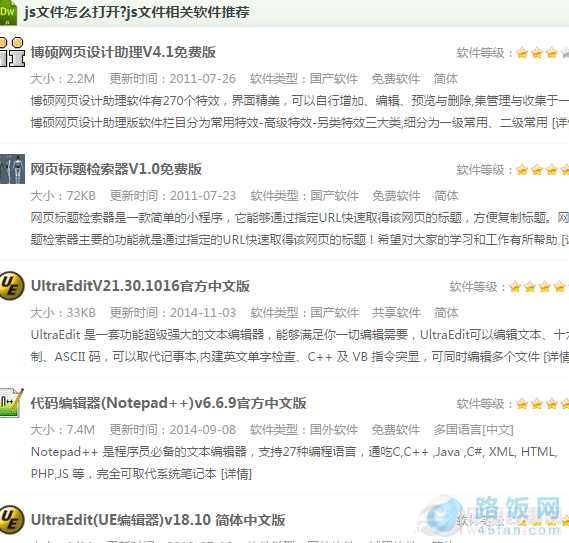Open the 博硕网页设计助理V4.1免费版 title link
The image size is (569, 543).
[x=123, y=52]
